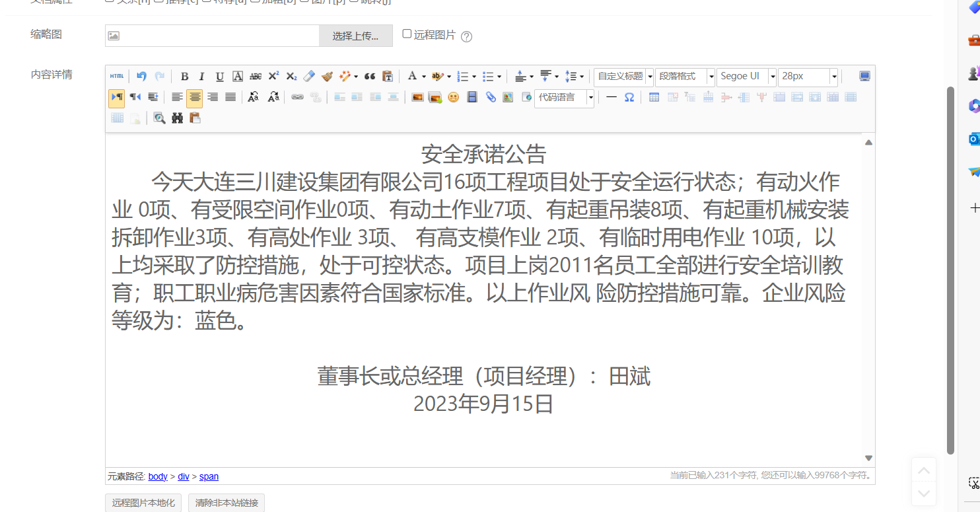Open the multiple image upload dialog
The image size is (980, 512).
(435, 97)
